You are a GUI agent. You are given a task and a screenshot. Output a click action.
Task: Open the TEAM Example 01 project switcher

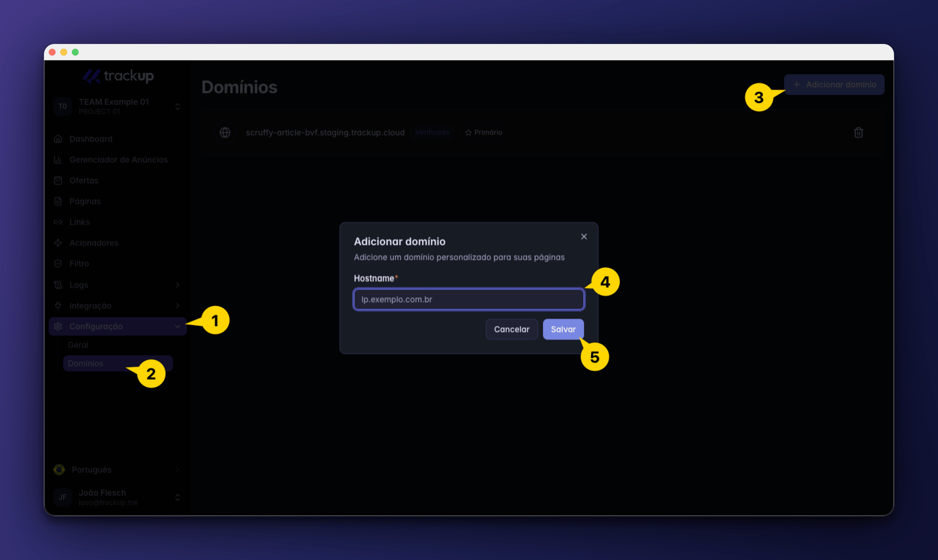point(117,106)
